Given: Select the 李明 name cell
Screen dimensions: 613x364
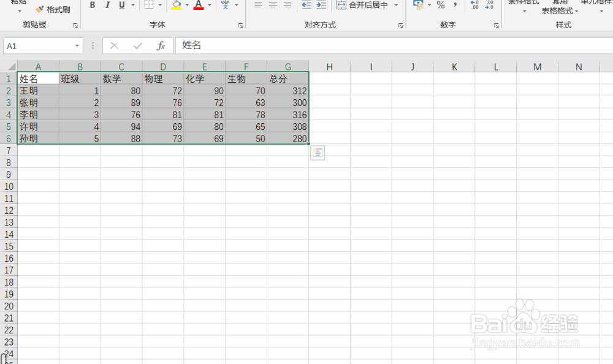Looking at the screenshot, I should [x=38, y=115].
